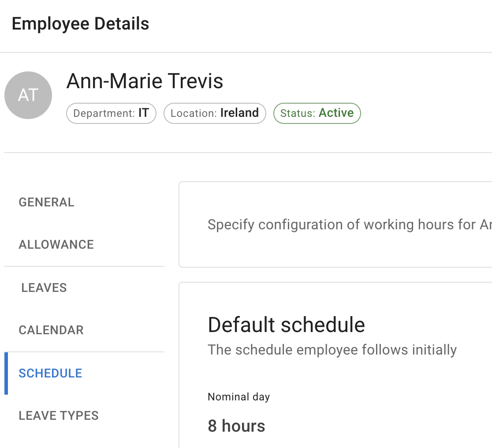This screenshot has height=448, width=492.
Task: Open the LEAVE TYPES section
Action: click(59, 415)
